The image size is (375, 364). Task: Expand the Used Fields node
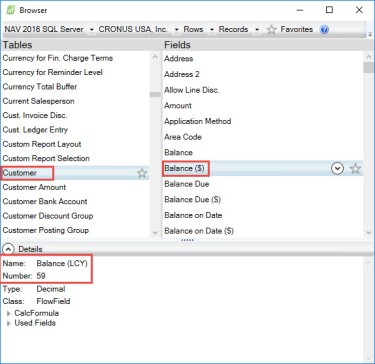[9, 323]
